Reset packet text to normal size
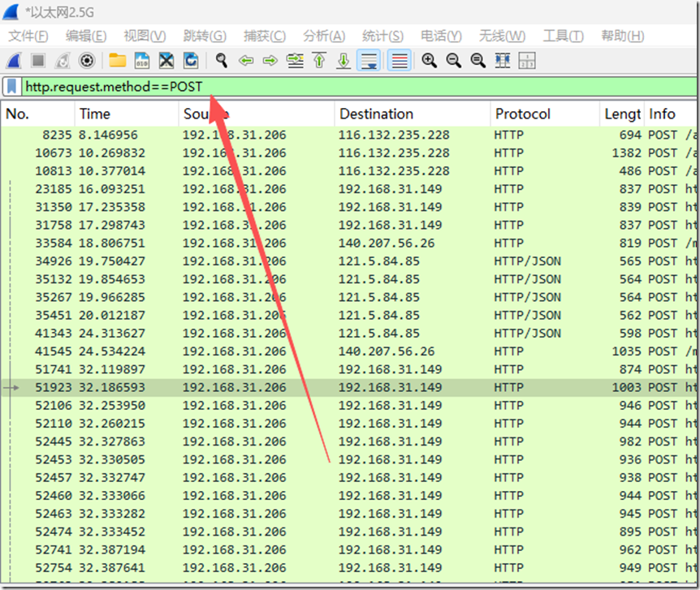The image size is (700, 590). pyautogui.click(x=478, y=60)
